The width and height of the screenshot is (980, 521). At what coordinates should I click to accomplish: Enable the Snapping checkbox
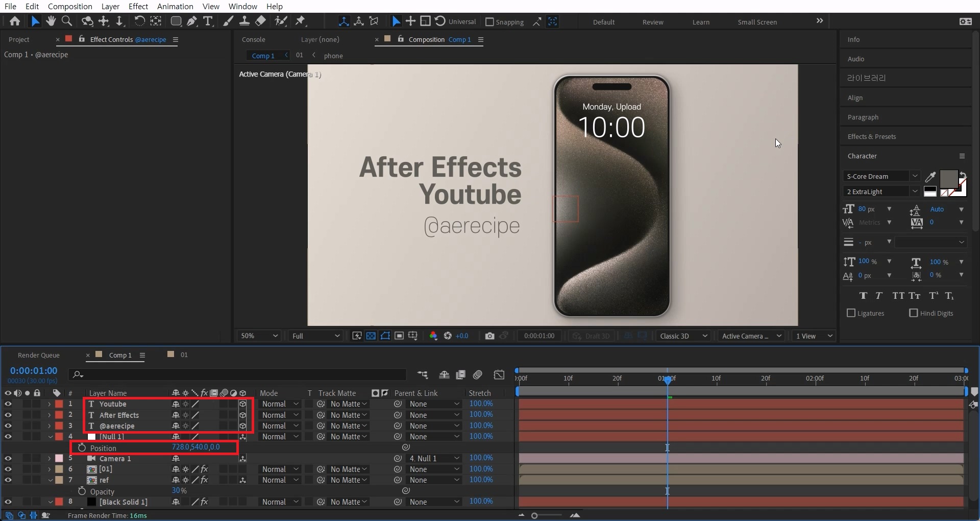489,22
